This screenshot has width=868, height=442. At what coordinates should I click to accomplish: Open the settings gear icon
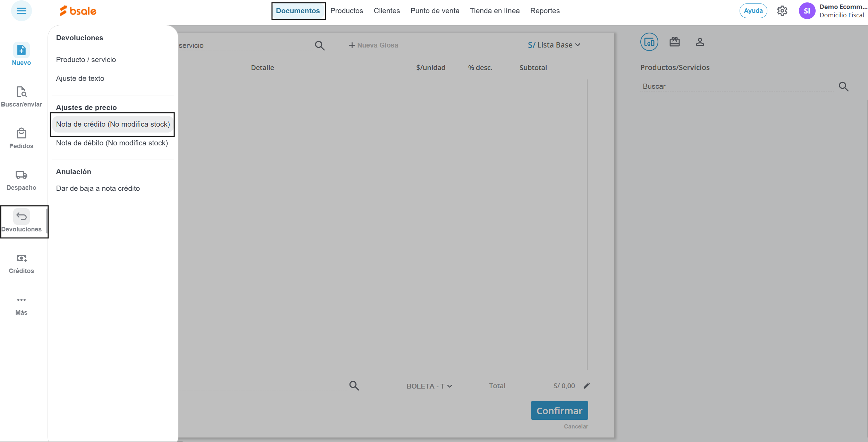tap(782, 11)
